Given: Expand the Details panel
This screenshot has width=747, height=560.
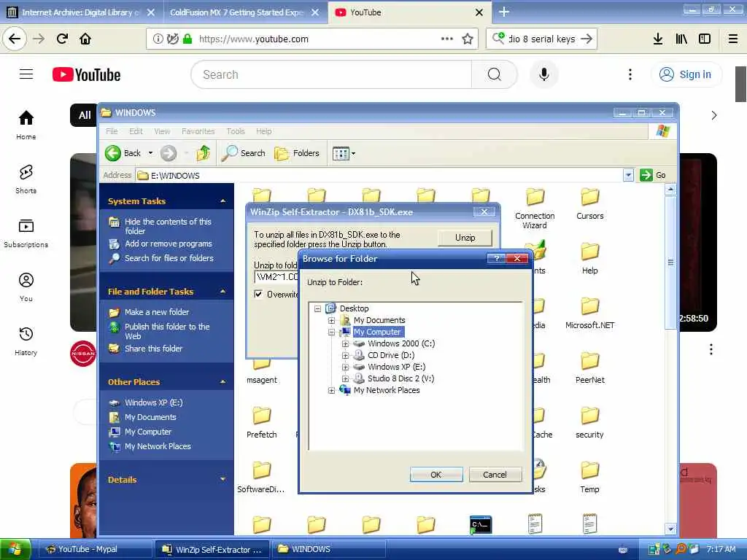Looking at the screenshot, I should pos(222,479).
